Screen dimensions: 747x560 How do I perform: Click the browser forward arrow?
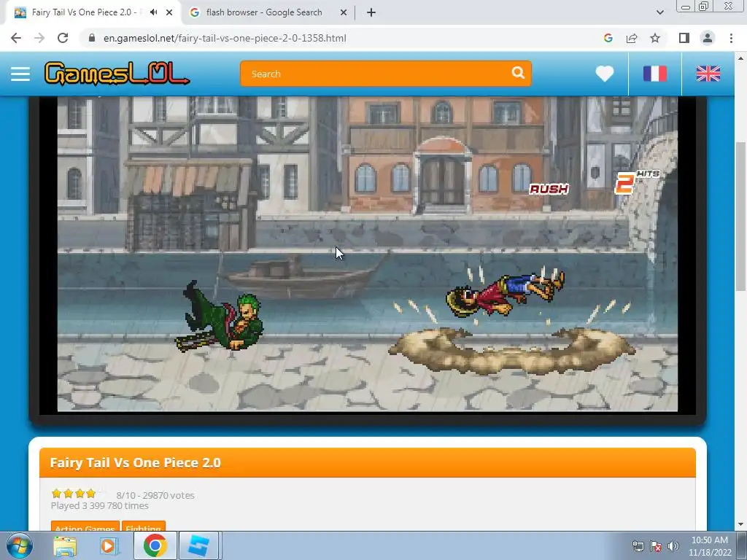click(x=39, y=38)
